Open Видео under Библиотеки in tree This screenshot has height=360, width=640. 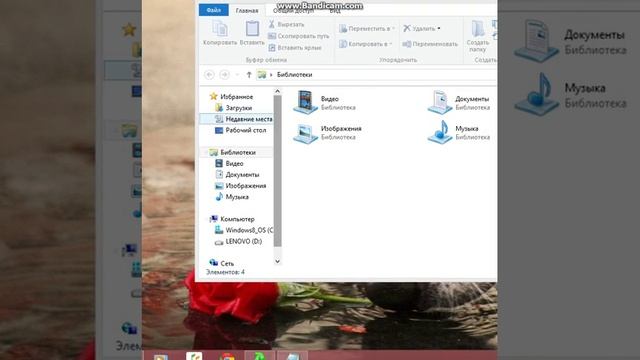pos(229,163)
